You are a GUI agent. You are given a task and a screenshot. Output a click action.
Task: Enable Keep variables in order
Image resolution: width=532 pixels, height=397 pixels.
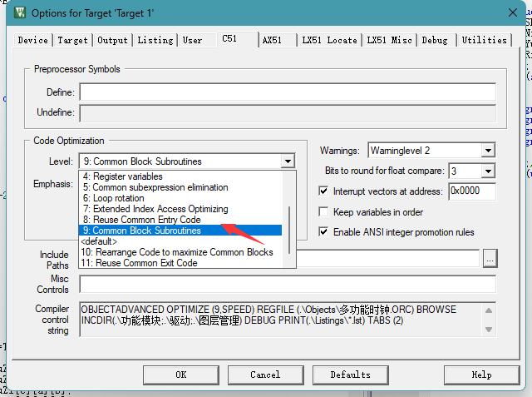(324, 212)
